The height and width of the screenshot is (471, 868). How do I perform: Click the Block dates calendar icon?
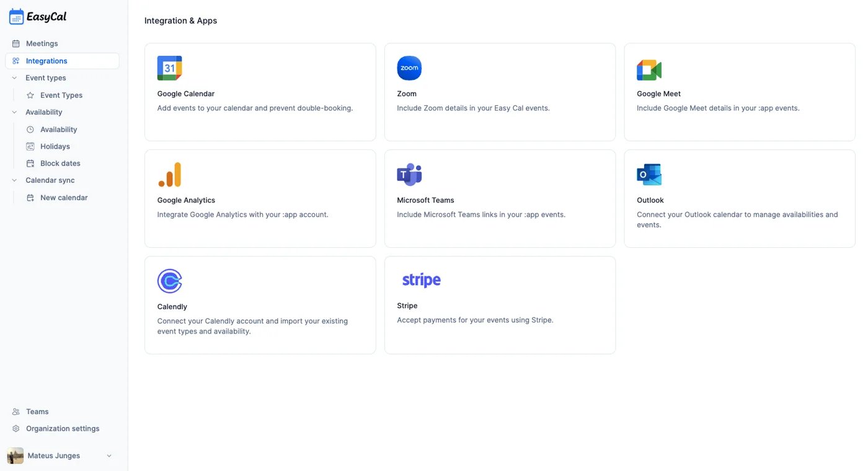(30, 164)
